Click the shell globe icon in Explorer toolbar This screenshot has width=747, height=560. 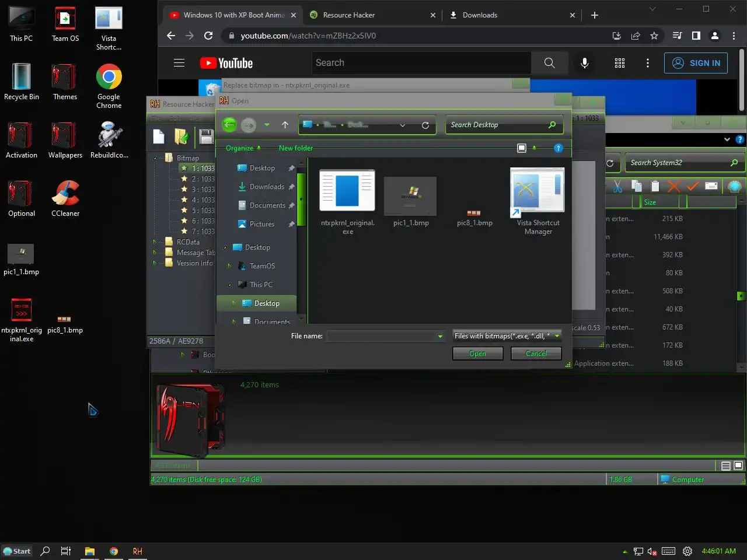tap(734, 186)
